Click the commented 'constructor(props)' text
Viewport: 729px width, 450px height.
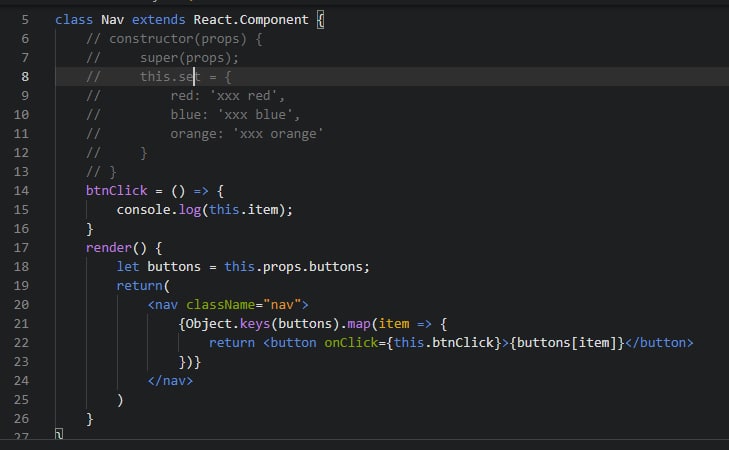click(178, 39)
